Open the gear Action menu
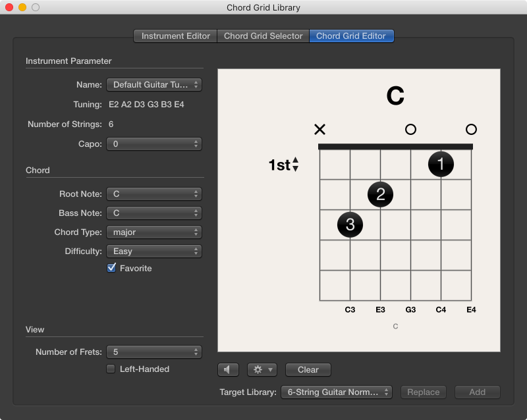This screenshot has width=527, height=420. tap(262, 369)
